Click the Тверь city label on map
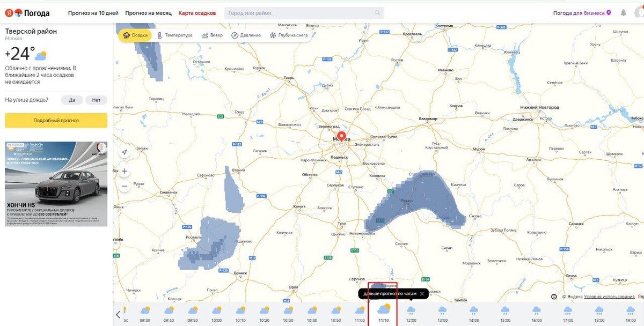 click(x=289, y=78)
